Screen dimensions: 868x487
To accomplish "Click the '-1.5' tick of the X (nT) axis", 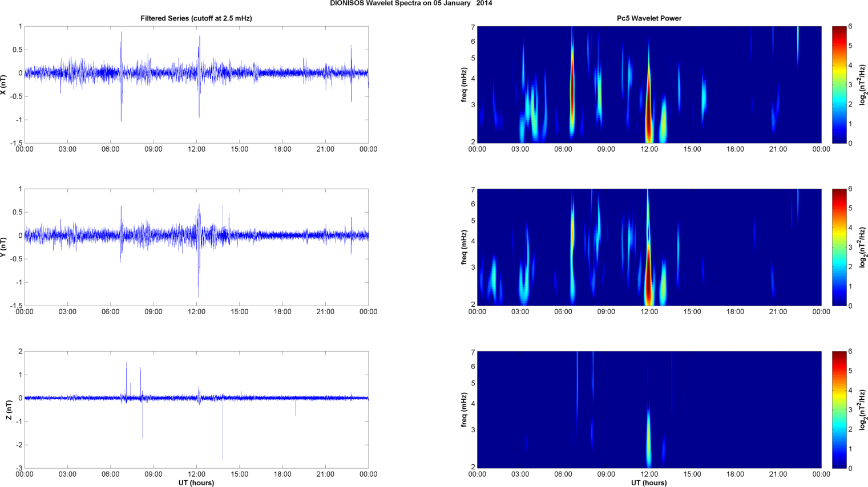I will tap(17, 143).
